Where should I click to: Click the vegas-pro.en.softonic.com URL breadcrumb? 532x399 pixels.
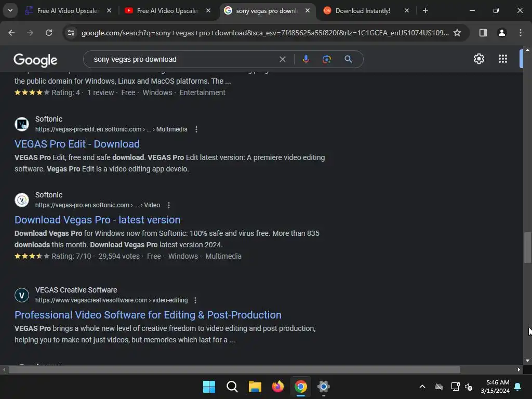[97, 205]
